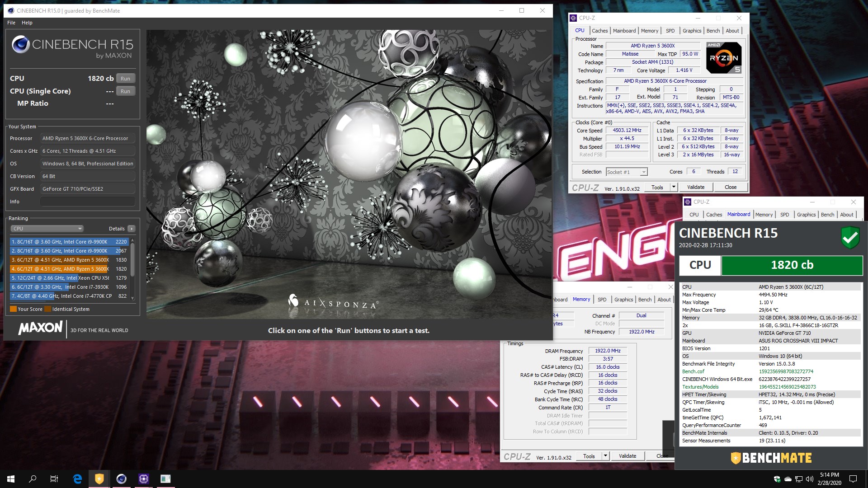Switch to Caches tab in top CPU-Z

pyautogui.click(x=599, y=31)
